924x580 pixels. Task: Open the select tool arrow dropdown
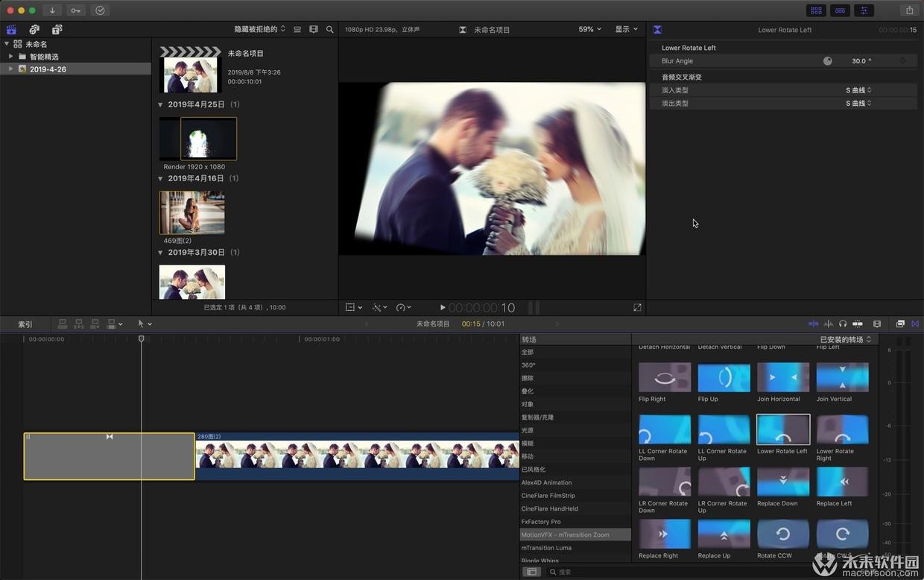click(x=145, y=324)
